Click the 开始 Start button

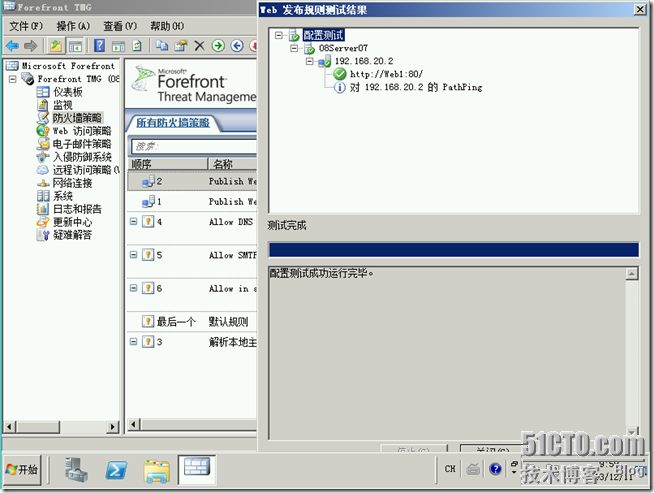click(x=23, y=470)
